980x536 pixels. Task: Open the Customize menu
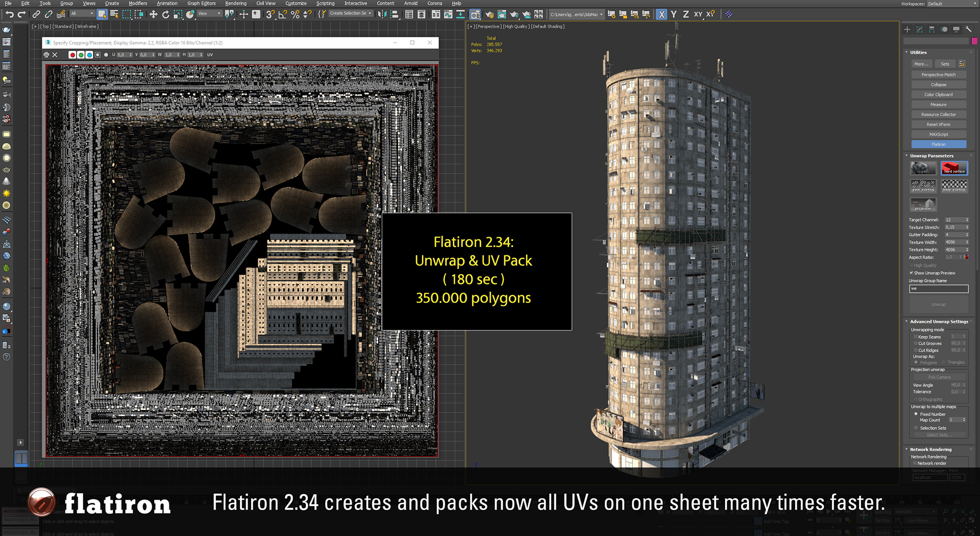click(x=296, y=4)
